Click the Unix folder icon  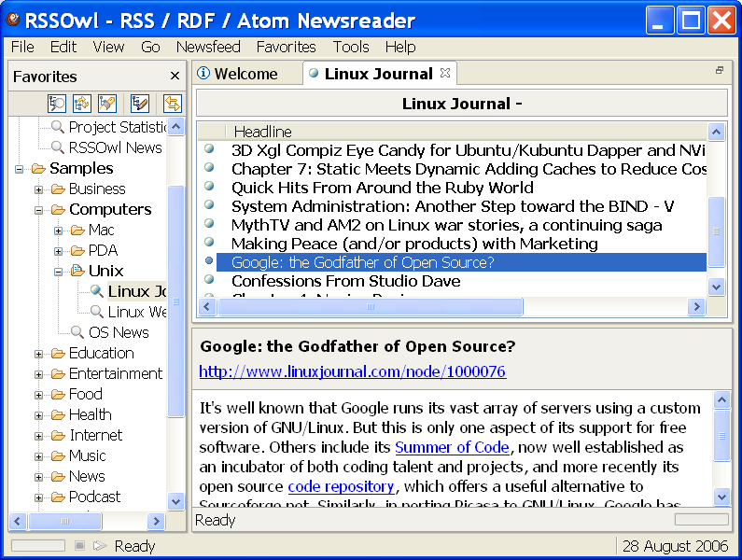77,271
